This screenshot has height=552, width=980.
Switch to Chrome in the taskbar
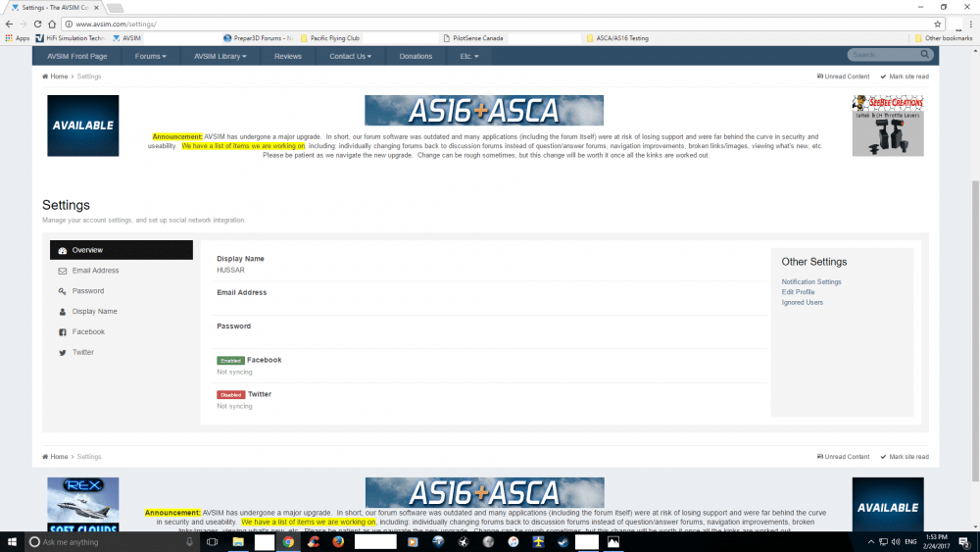pyautogui.click(x=288, y=542)
